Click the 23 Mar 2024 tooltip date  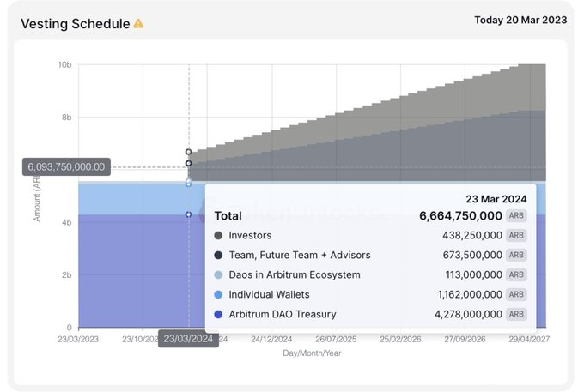point(496,199)
